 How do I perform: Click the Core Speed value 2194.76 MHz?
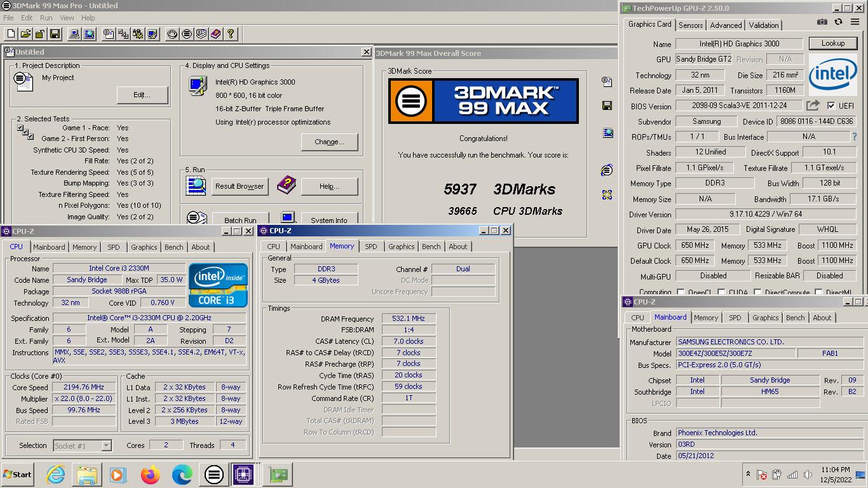point(84,387)
